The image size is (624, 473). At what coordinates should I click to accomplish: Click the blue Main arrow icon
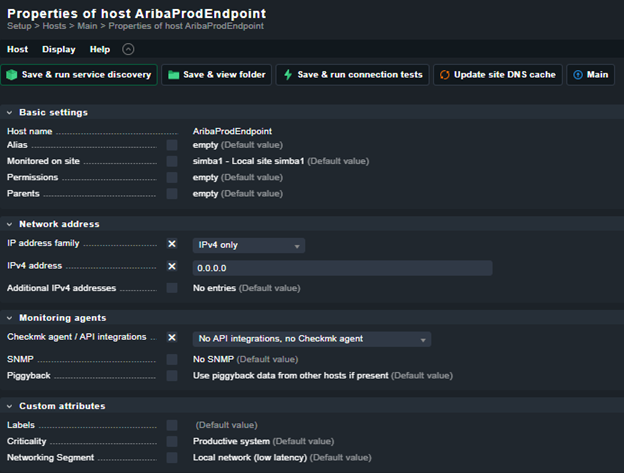click(x=578, y=75)
